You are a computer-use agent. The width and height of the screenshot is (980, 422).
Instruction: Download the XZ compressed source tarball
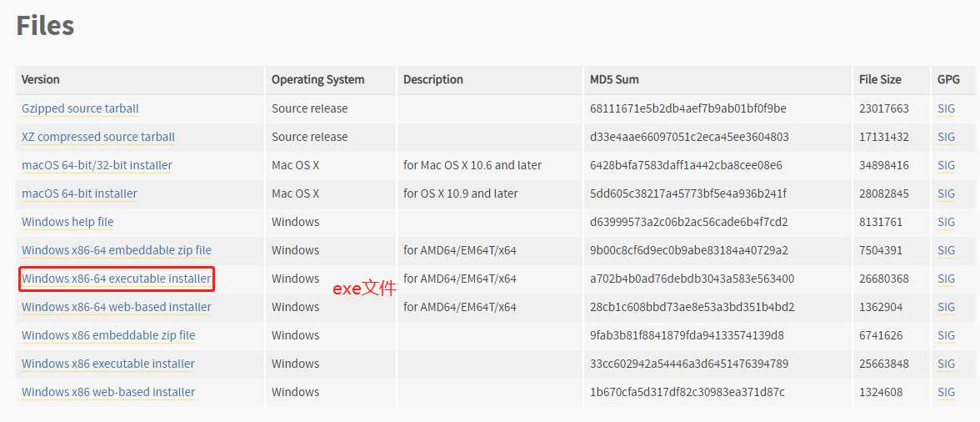(x=98, y=137)
